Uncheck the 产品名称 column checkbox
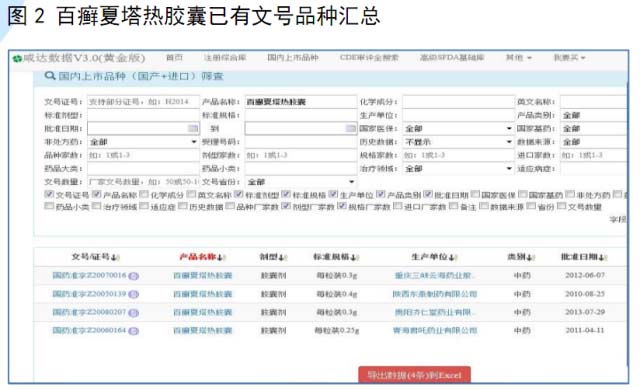This screenshot has height=389, width=640. click(96, 194)
